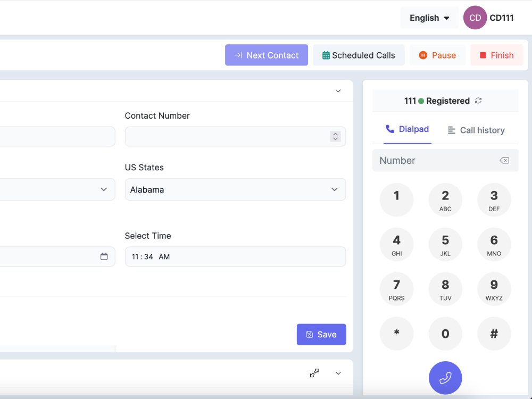Click the Contact Number label
The image size is (532, 399).
click(157, 115)
